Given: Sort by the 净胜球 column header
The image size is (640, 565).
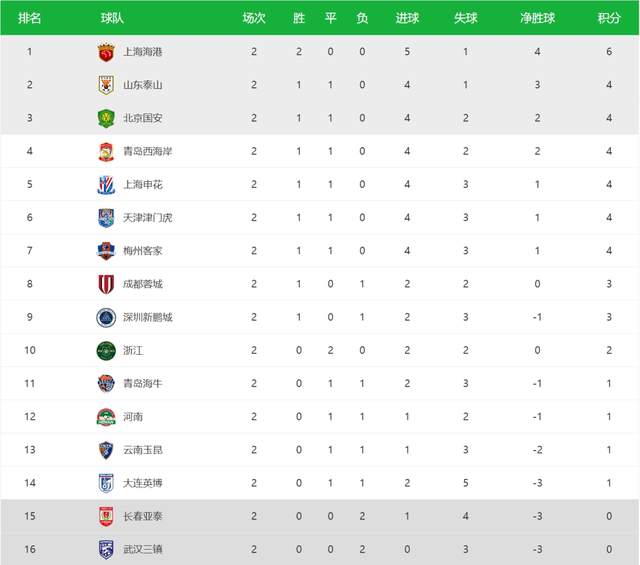Looking at the screenshot, I should click(538, 18).
